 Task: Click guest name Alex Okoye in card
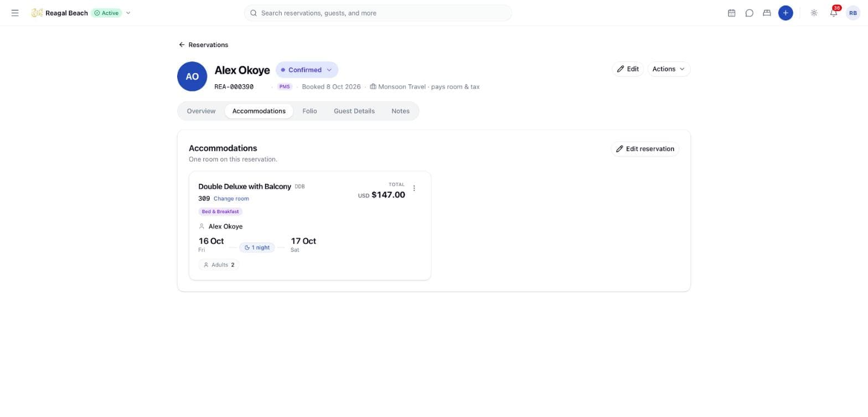tap(225, 226)
